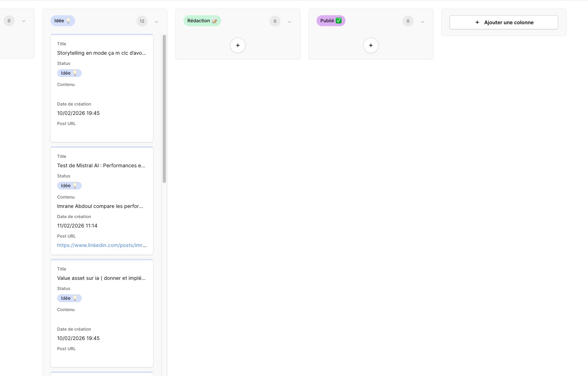The width and height of the screenshot is (588, 376).
Task: Open the Storytelling en mode card title
Action: (x=101, y=53)
